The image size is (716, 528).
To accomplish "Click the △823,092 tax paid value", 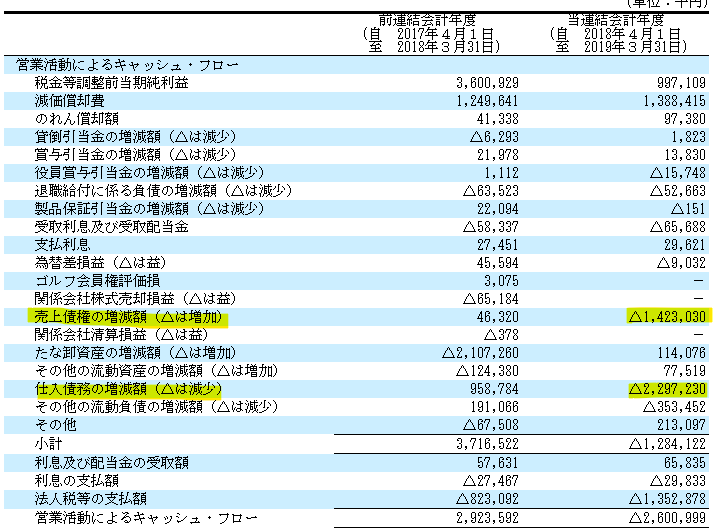I will pyautogui.click(x=487, y=499).
